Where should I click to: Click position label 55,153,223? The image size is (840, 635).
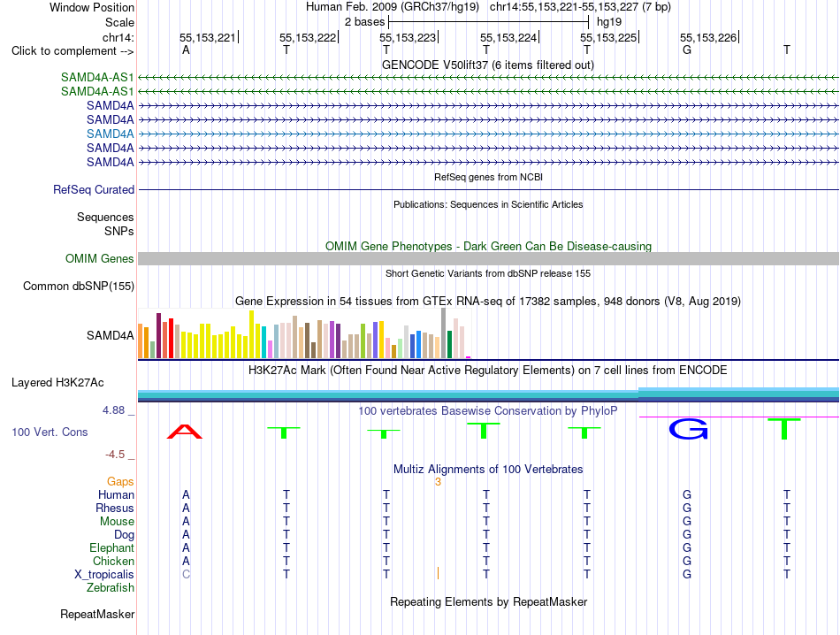pos(408,37)
